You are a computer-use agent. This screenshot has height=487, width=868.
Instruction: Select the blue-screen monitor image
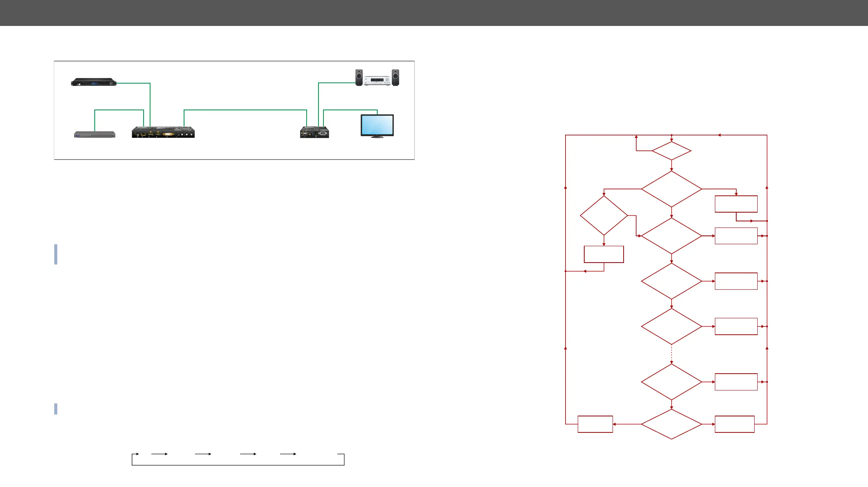(377, 126)
